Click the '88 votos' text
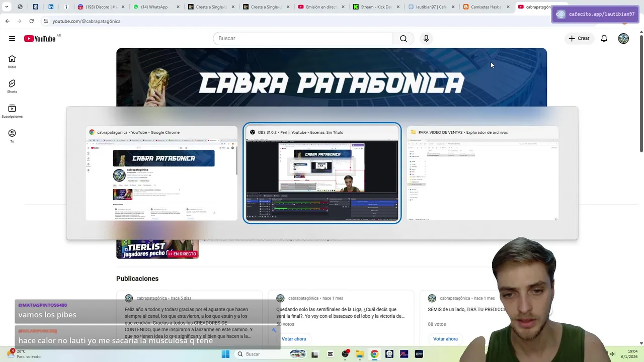This screenshot has height=362, width=644. tap(437, 324)
